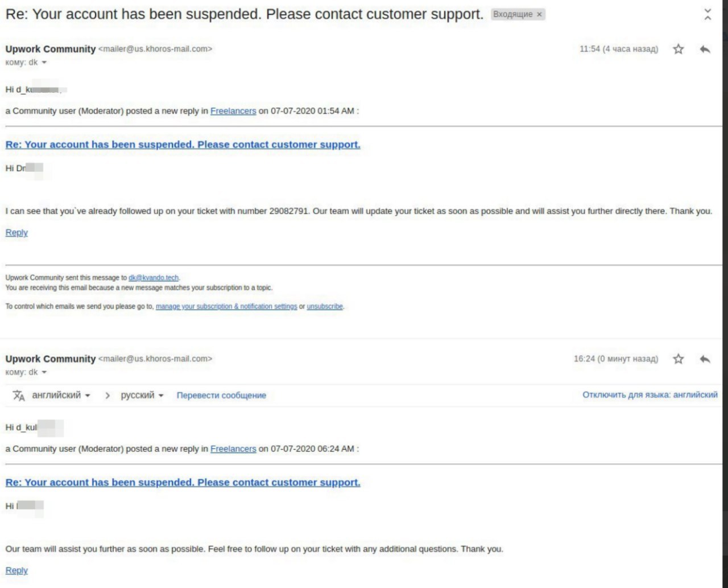728x588 pixels.
Task: Click the Reply link under ticket 29082791 message
Action: [16, 232]
